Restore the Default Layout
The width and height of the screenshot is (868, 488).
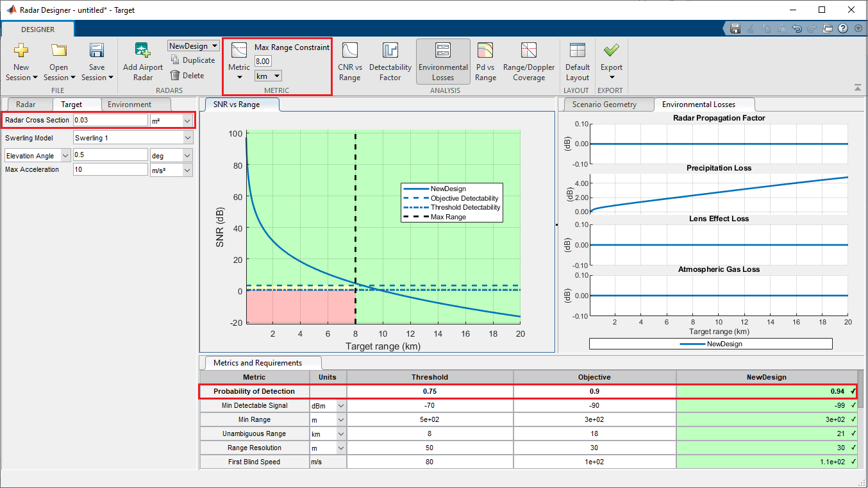577,51
